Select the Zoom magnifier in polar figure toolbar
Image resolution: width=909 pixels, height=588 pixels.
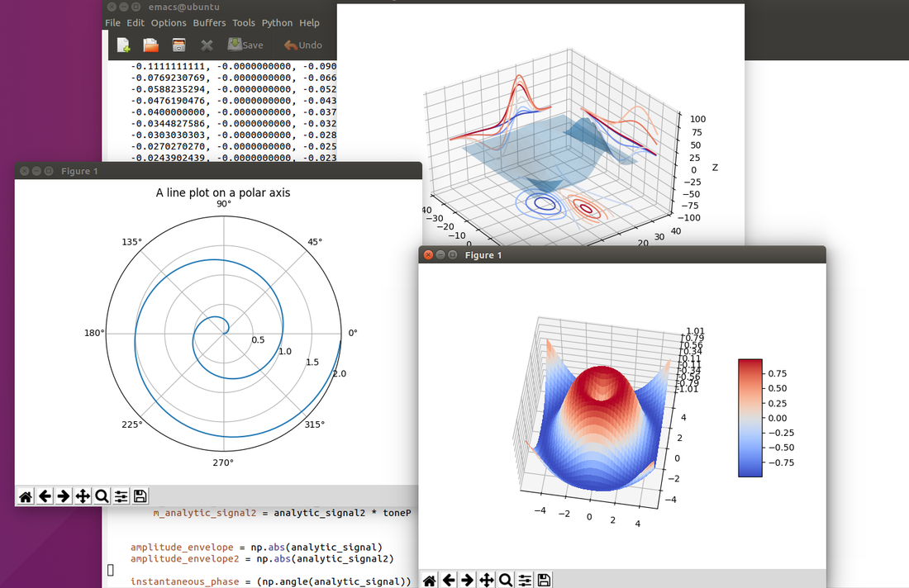point(102,496)
